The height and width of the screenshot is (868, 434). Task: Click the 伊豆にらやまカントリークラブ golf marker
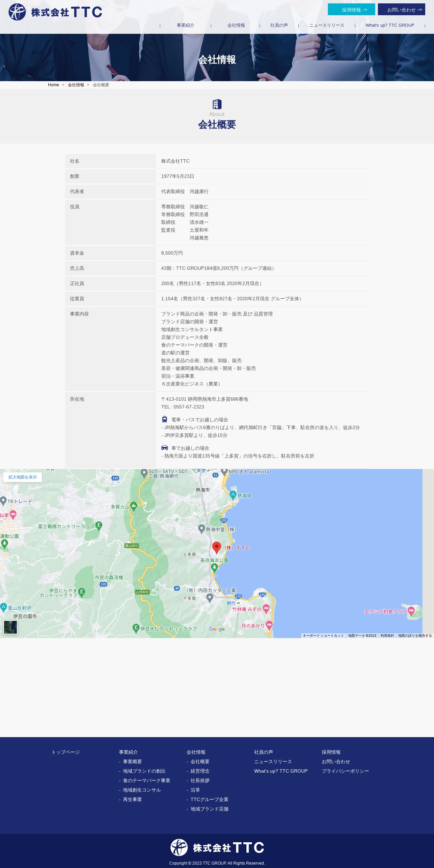81,592
